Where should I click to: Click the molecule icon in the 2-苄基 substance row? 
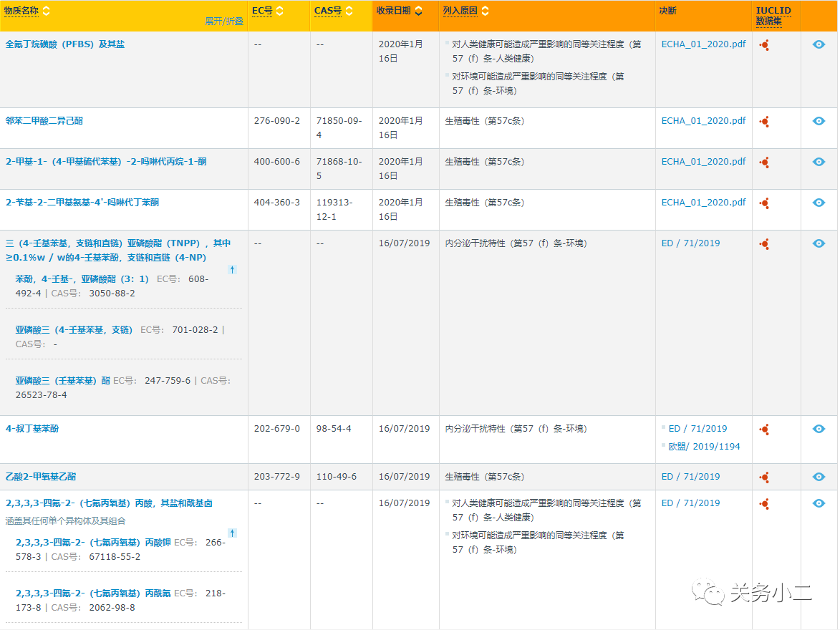764,203
